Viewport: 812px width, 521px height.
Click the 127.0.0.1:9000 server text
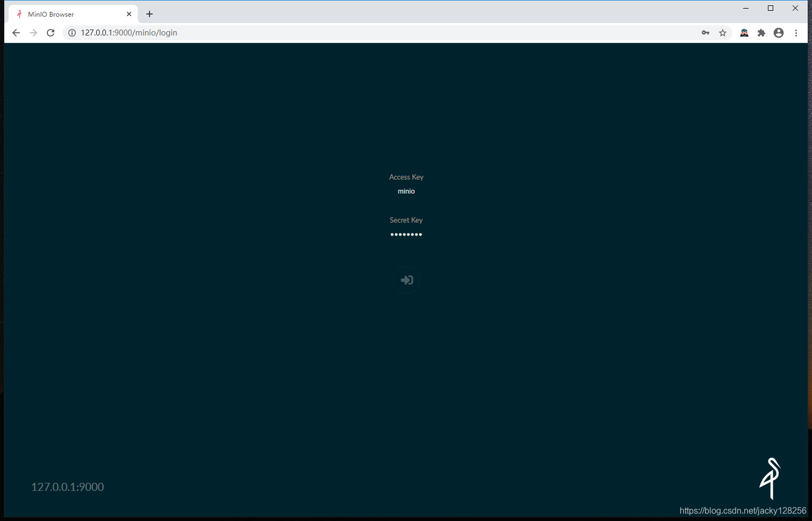[x=68, y=487]
